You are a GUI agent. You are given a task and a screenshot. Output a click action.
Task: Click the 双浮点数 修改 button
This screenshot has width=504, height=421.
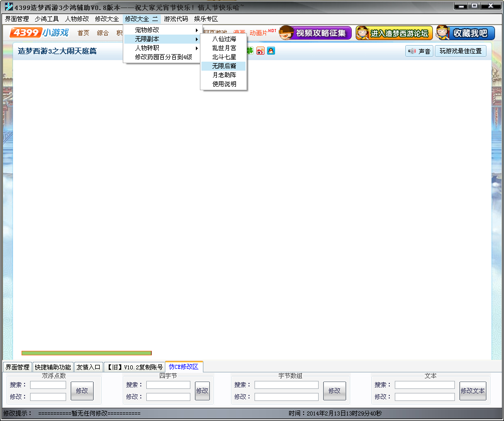[82, 391]
